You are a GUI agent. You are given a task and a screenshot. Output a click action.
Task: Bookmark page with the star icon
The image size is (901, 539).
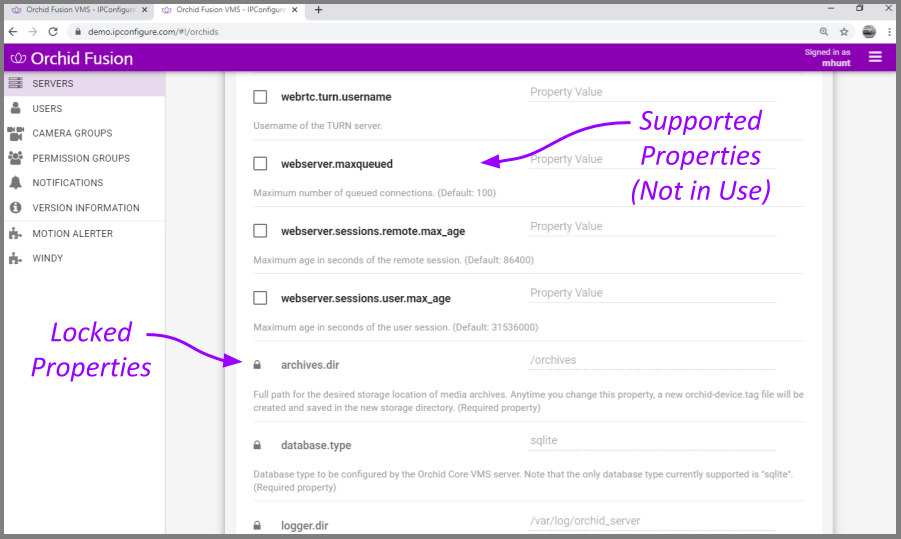coord(844,32)
